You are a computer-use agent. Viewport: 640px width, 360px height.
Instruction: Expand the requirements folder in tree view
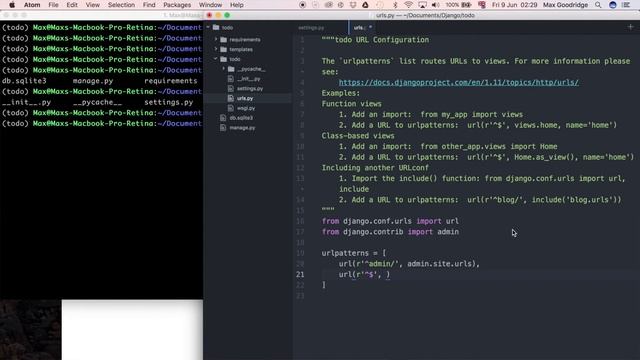pyautogui.click(x=216, y=39)
